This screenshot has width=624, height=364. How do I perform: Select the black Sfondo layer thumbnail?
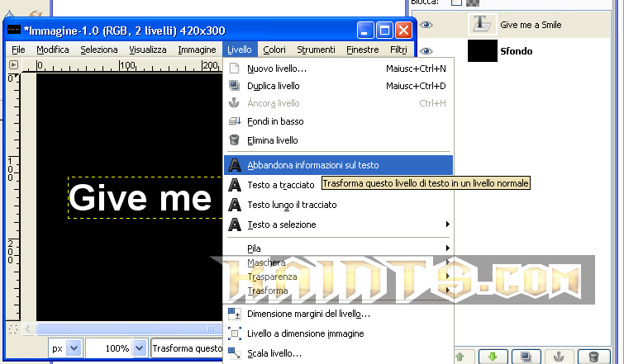(x=483, y=50)
